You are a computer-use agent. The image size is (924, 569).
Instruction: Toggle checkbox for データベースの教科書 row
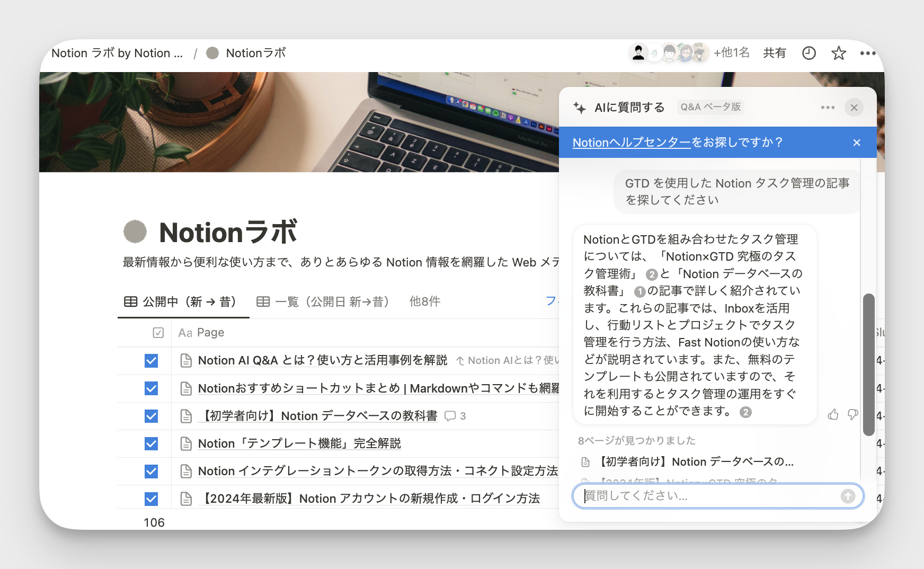[151, 416]
